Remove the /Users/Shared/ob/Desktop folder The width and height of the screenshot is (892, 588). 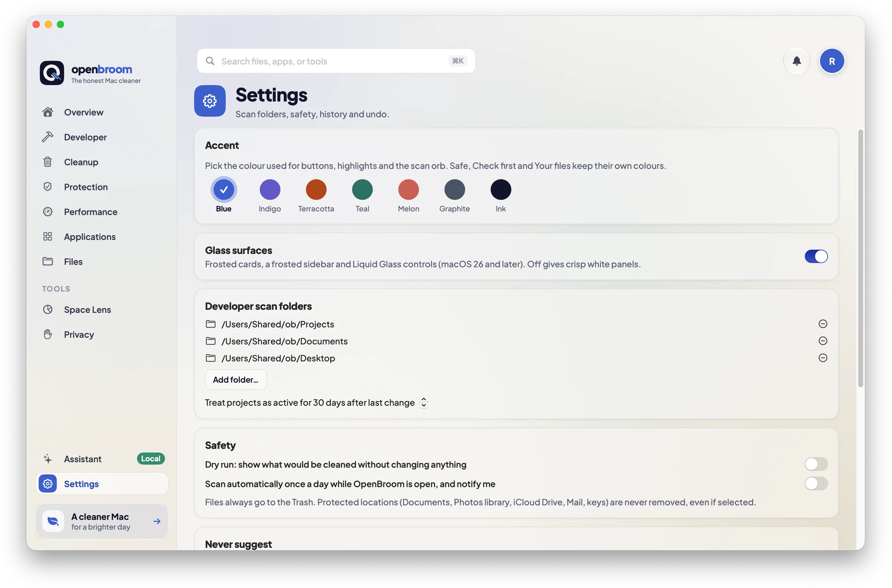(x=822, y=357)
